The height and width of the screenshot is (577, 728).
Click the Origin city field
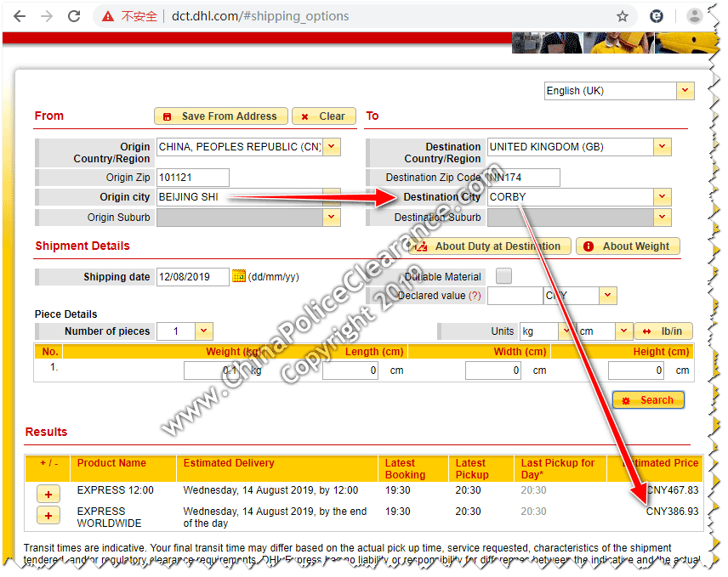pos(240,197)
